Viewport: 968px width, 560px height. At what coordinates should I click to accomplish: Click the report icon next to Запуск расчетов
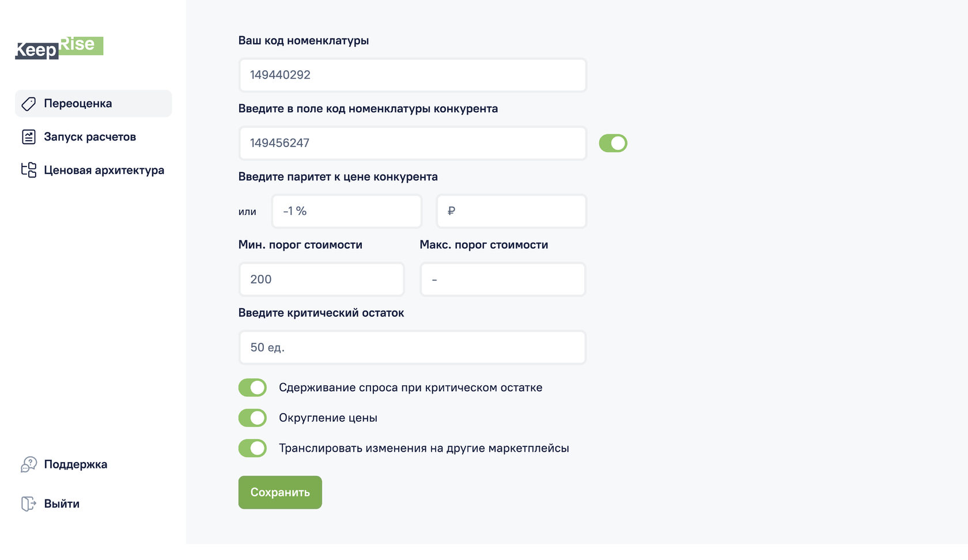click(x=28, y=137)
